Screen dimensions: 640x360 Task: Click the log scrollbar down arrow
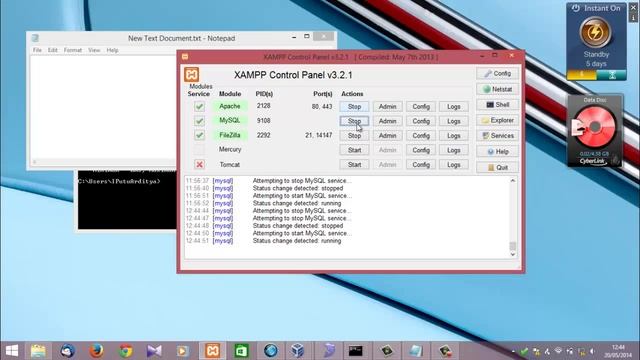(x=513, y=254)
